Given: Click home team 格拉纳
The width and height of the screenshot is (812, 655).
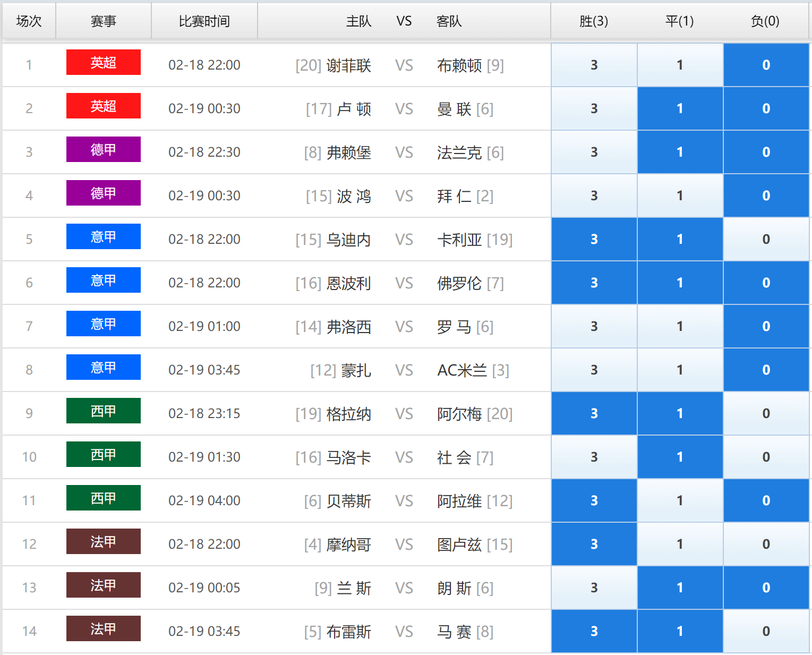Looking at the screenshot, I should tap(349, 414).
